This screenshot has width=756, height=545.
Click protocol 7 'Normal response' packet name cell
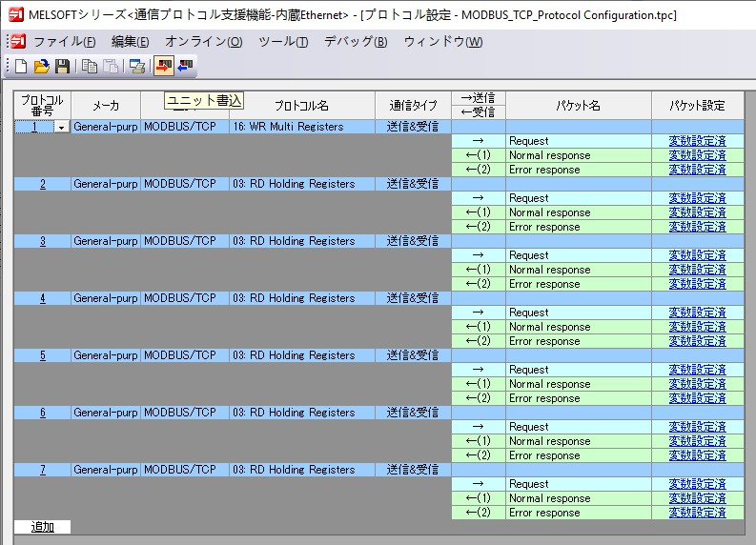[579, 498]
